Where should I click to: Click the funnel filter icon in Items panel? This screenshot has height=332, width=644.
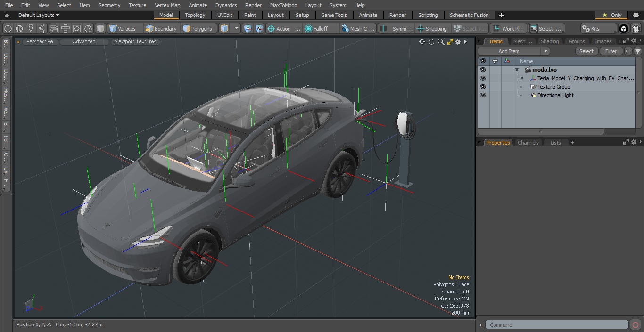coord(637,51)
